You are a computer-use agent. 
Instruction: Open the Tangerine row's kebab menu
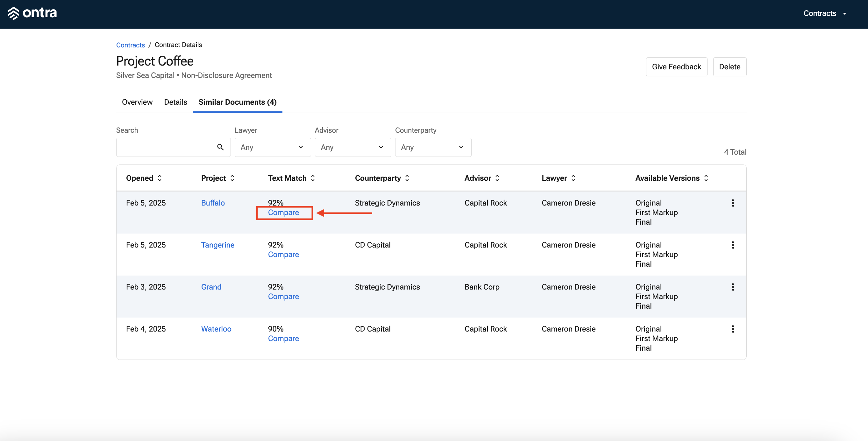[x=733, y=245]
